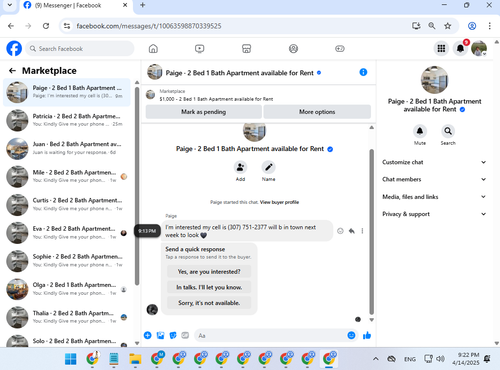Open the Groups icon in top bar
This screenshot has width=500, height=370.
pyautogui.click(x=293, y=49)
